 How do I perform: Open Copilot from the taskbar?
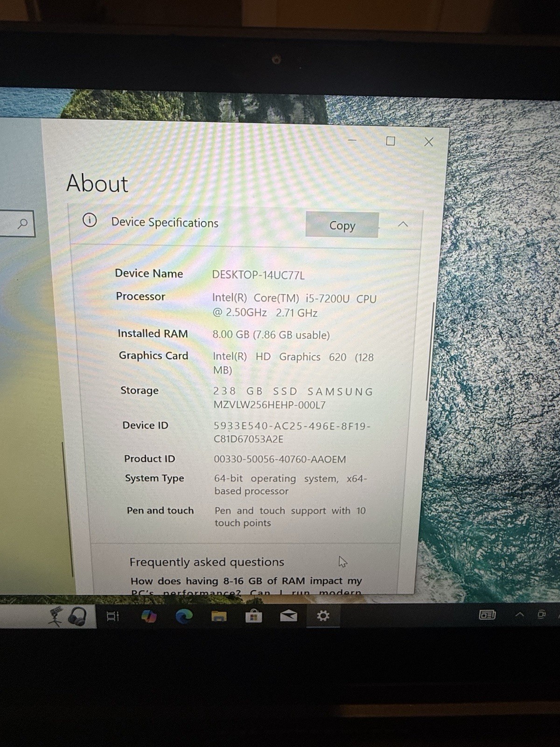(149, 616)
